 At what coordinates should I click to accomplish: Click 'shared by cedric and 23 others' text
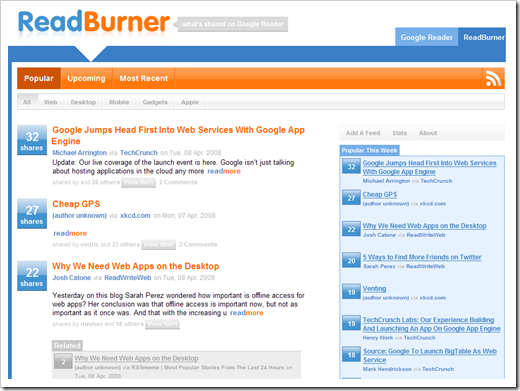tap(96, 245)
